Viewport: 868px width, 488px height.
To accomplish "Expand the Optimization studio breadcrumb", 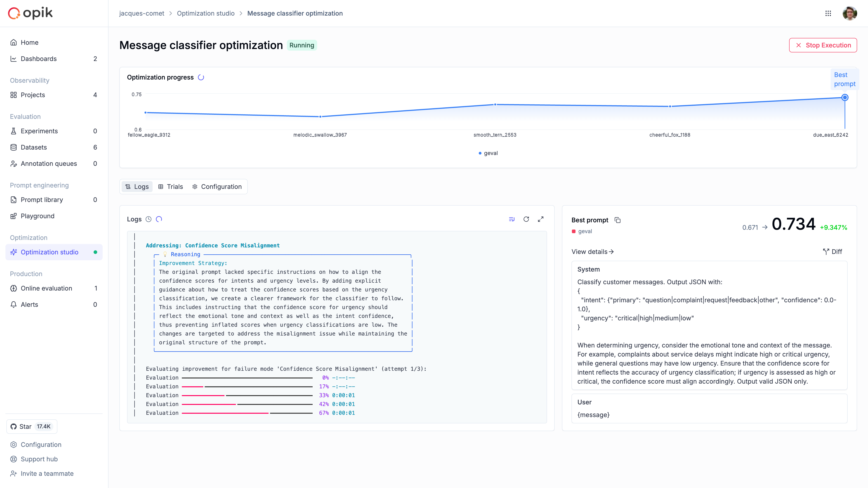I will click(x=206, y=13).
